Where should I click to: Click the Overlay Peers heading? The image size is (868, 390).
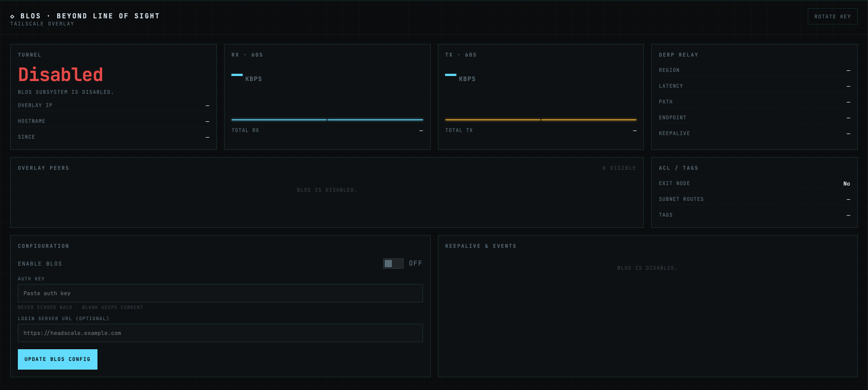[x=43, y=168]
